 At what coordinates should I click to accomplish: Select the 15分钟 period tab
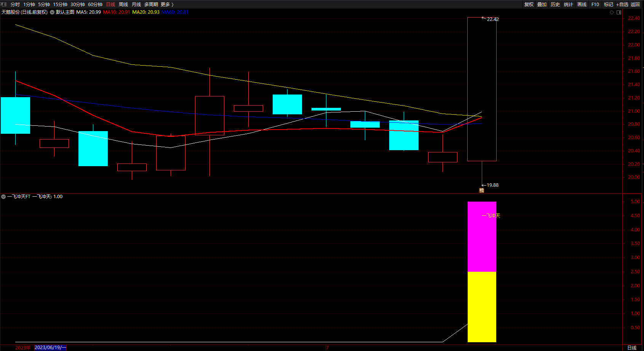[x=60, y=5]
